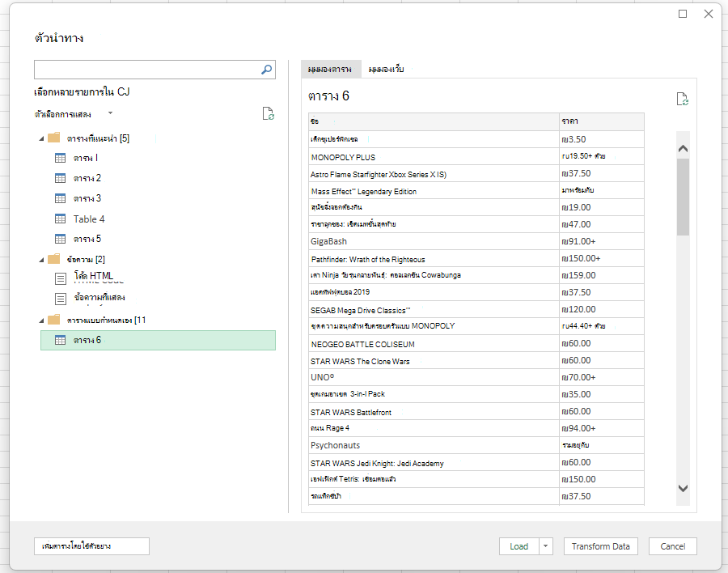The image size is (728, 573).
Task: Maximize the navigator dialog window
Action: tap(683, 14)
